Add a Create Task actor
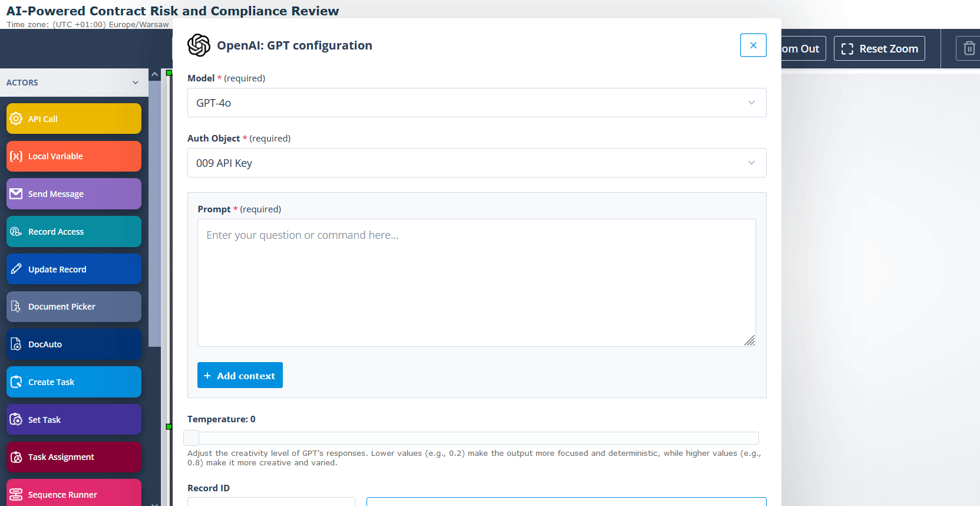The image size is (980, 506). pyautogui.click(x=74, y=382)
